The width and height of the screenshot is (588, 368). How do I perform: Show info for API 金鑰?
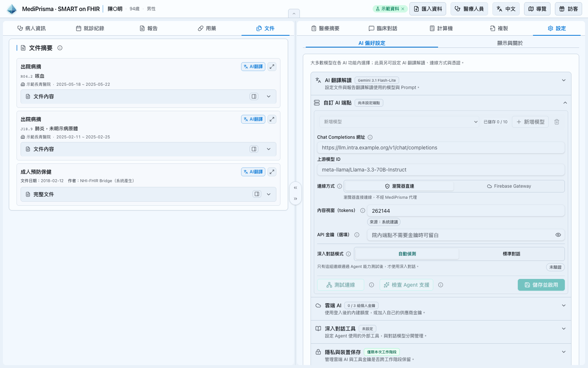pyautogui.click(x=357, y=235)
